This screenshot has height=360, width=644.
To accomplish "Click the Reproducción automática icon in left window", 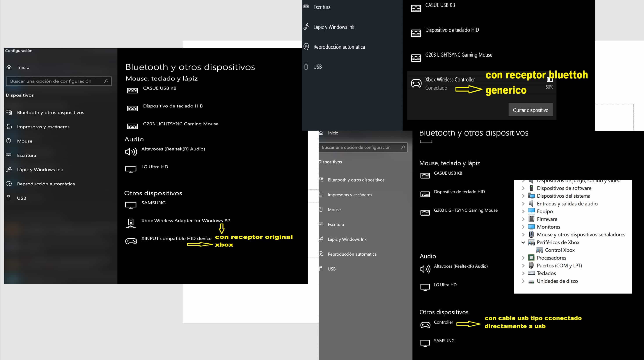I will coord(9,184).
